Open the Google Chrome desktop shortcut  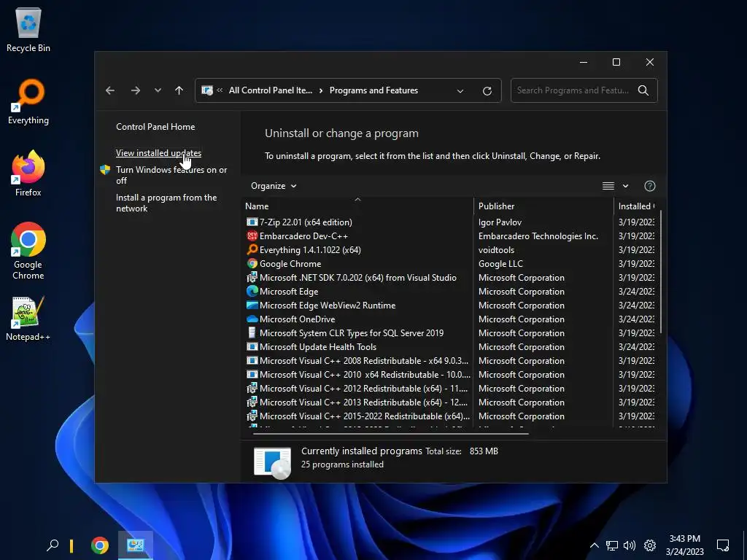(x=28, y=251)
